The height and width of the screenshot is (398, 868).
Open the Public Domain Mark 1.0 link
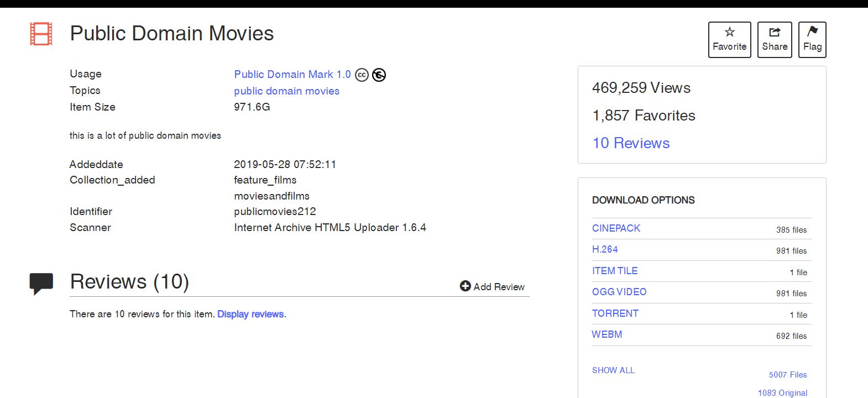coord(292,74)
